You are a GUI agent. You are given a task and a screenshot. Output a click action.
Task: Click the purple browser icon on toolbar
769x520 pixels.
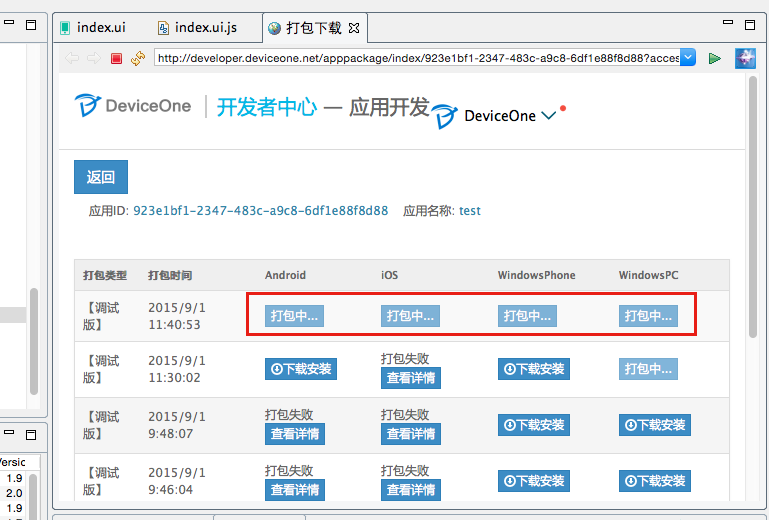[x=745, y=58]
